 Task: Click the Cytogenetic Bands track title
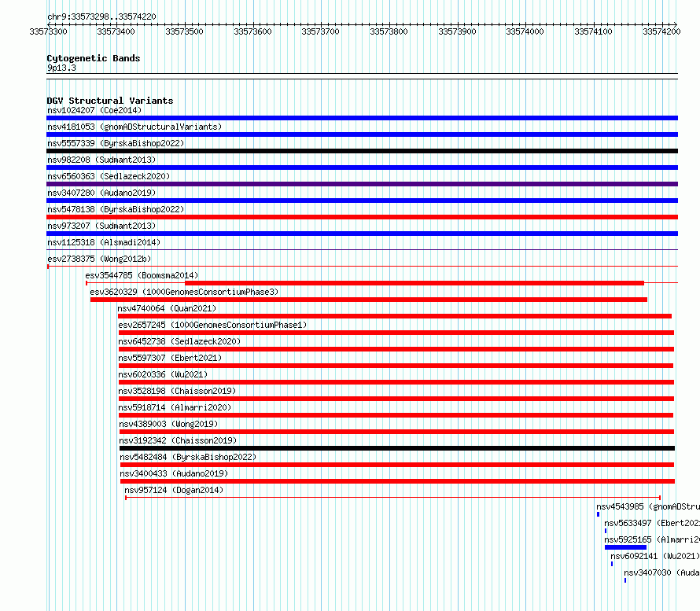pos(94,58)
